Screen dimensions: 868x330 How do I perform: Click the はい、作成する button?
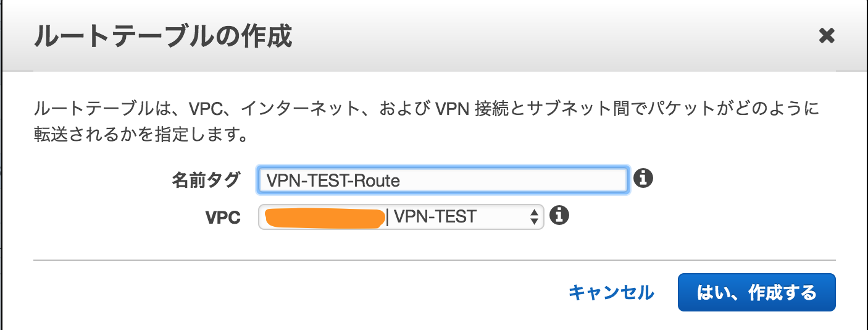pos(756,292)
